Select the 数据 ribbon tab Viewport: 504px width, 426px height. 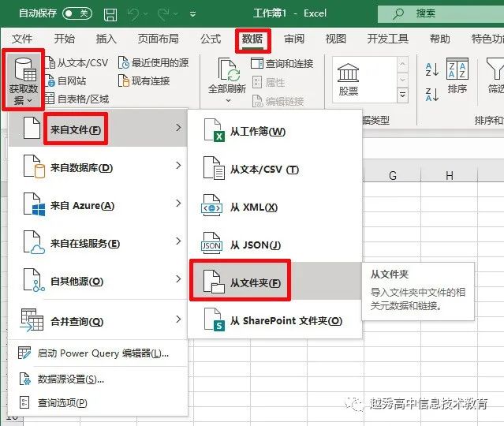click(x=252, y=39)
